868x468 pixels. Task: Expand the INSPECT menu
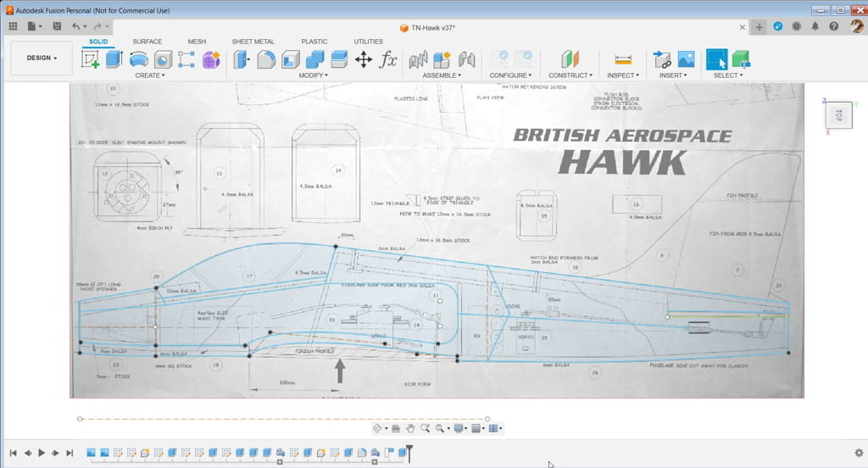(623, 75)
